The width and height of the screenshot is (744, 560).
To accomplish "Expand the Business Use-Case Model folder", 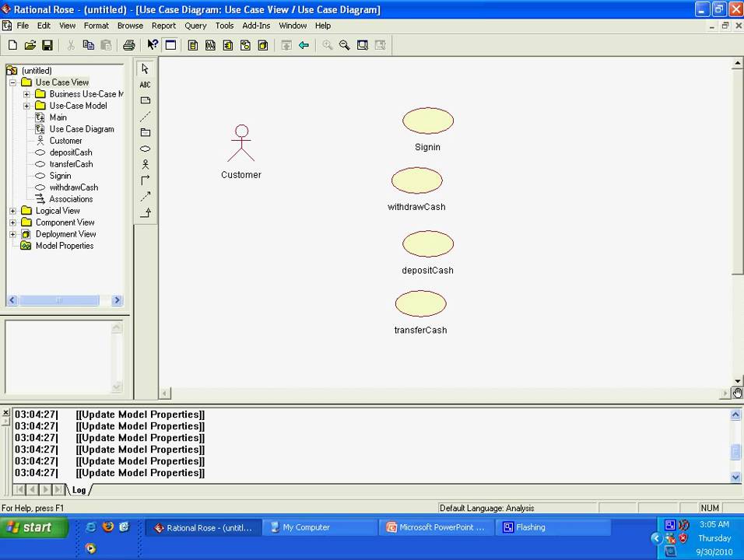I will coord(26,94).
